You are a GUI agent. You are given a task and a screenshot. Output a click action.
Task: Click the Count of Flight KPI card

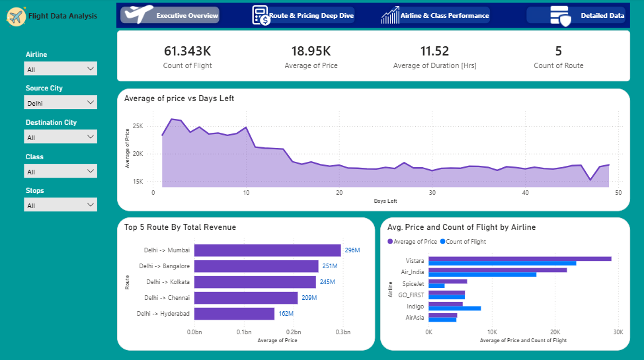pyautogui.click(x=187, y=57)
